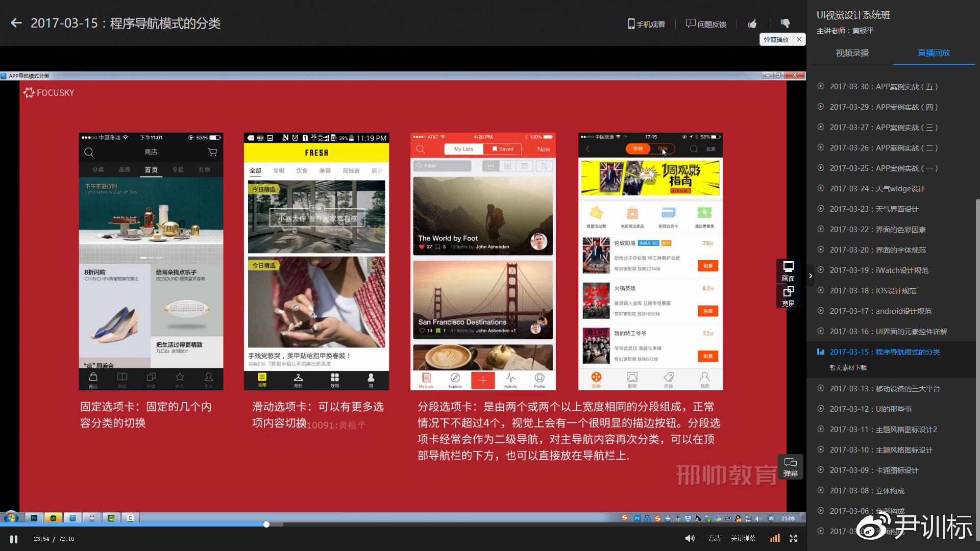The height and width of the screenshot is (551, 980).
Task: Open lesson 2017-03-17：android设计规范
Action: click(x=880, y=311)
